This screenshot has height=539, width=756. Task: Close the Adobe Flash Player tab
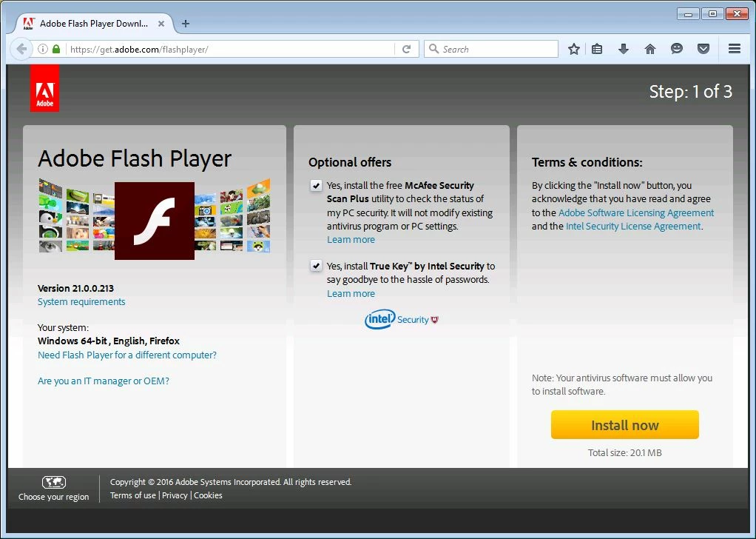pyautogui.click(x=161, y=24)
